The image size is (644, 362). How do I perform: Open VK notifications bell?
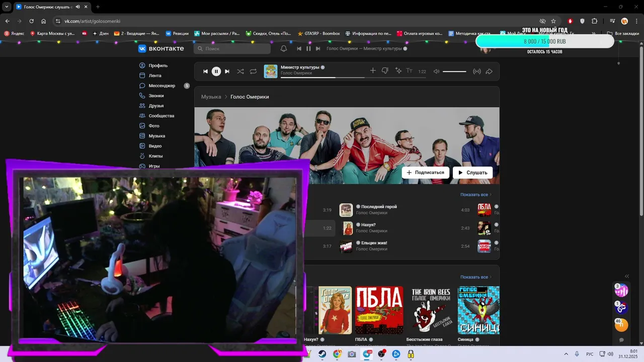click(x=284, y=48)
